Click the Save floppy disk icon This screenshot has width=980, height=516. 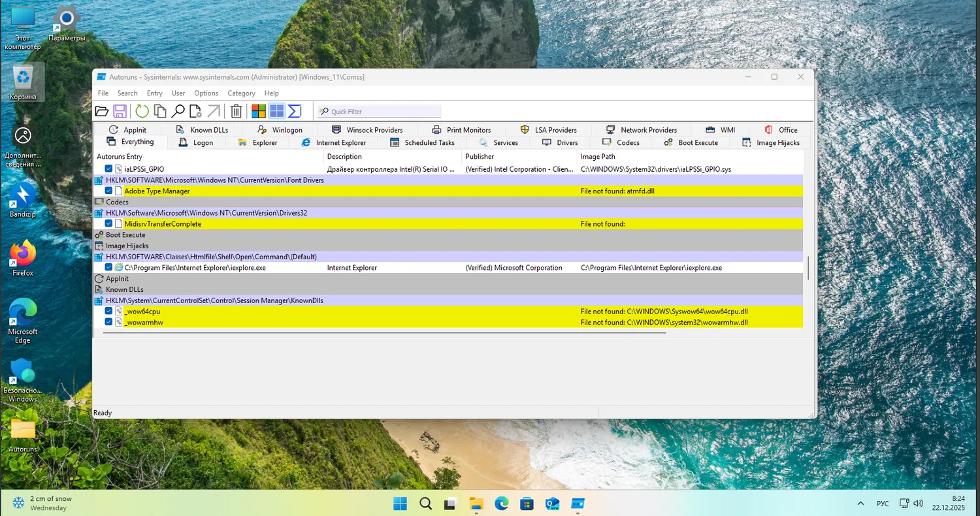tap(120, 111)
